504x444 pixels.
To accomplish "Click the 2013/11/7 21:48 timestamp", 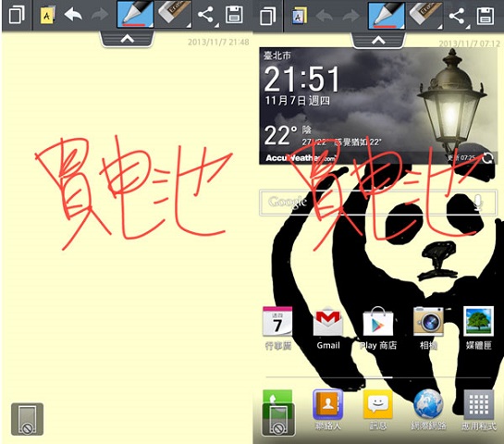I will (218, 43).
